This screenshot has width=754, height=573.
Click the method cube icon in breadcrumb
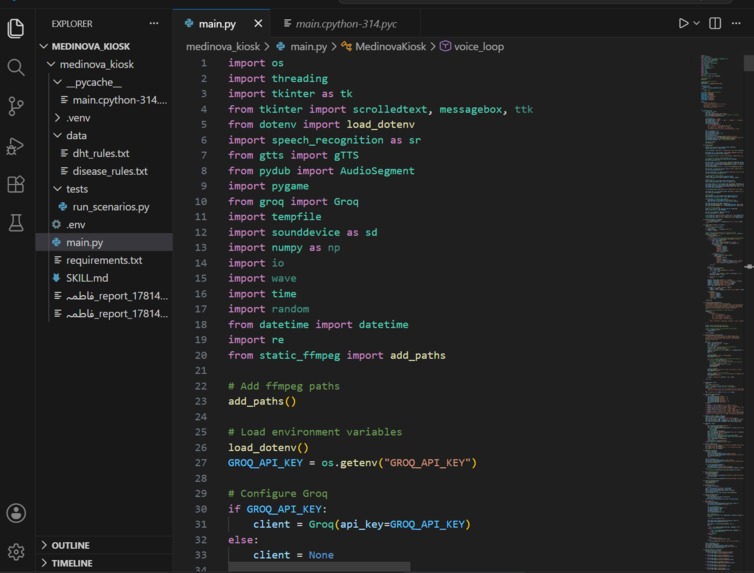[x=445, y=46]
